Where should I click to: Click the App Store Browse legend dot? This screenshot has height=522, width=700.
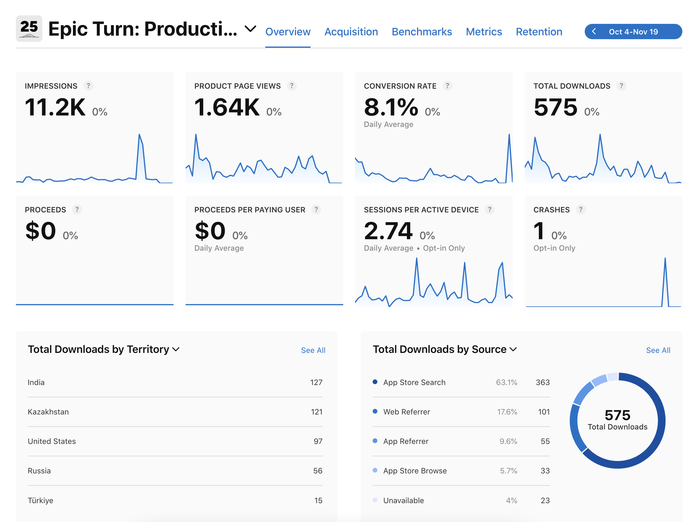[x=375, y=470]
